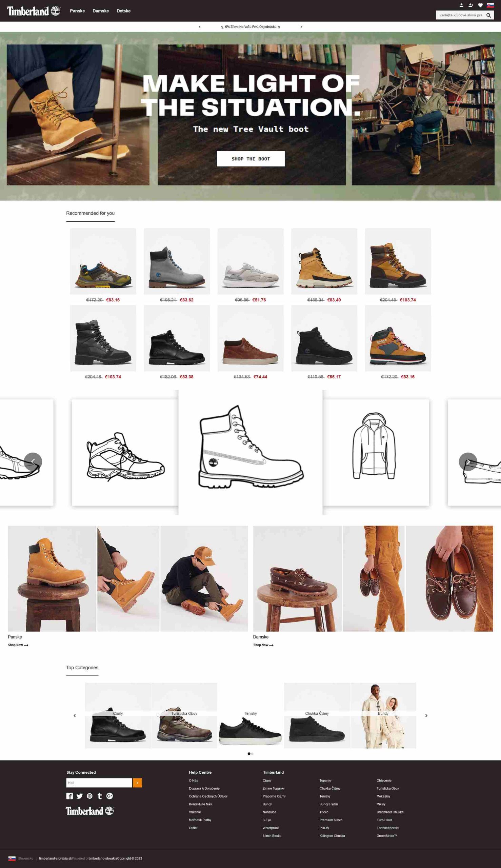Screen dimensions: 501x868
Task: Click the Slovakia flag in the header
Action: pos(490,5)
